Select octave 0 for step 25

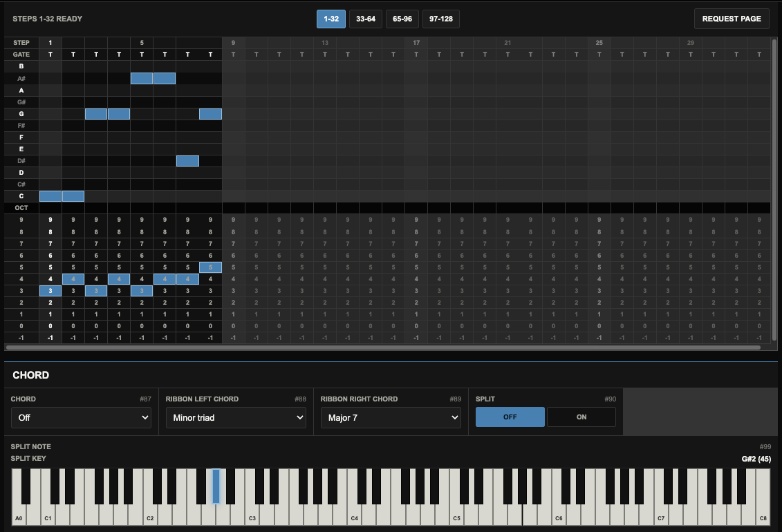[599, 326]
